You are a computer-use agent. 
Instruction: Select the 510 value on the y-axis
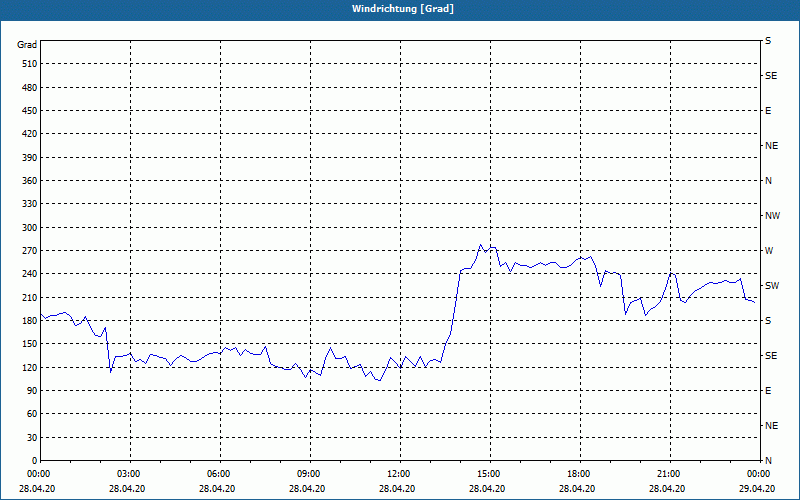tap(30, 64)
